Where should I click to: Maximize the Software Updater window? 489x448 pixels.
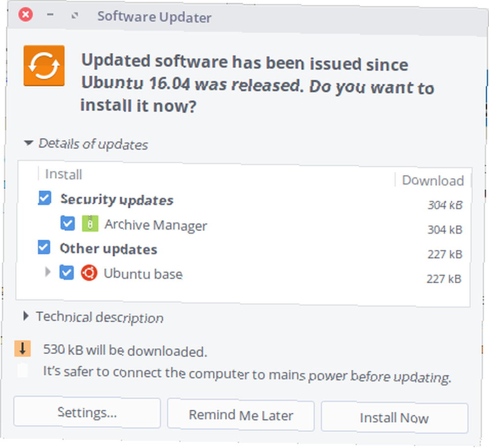pyautogui.click(x=74, y=15)
